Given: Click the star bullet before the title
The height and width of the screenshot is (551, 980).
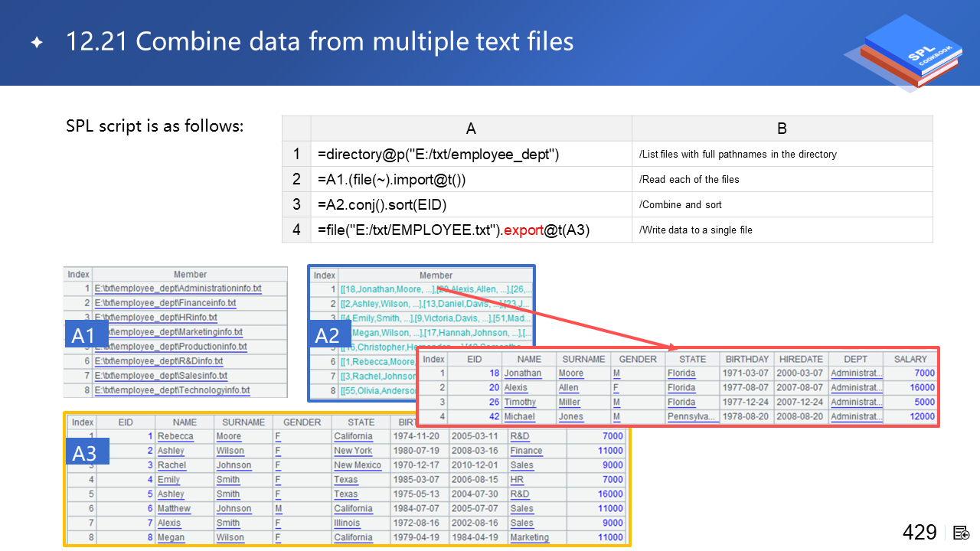Looking at the screenshot, I should coord(37,43).
